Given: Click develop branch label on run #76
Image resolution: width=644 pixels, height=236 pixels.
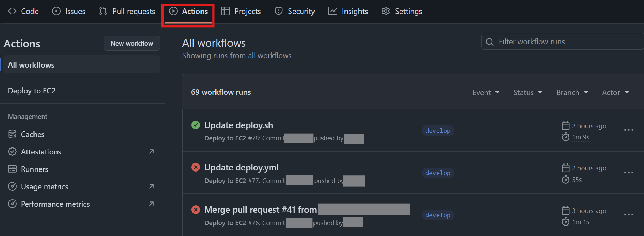Looking at the screenshot, I should (x=438, y=215).
